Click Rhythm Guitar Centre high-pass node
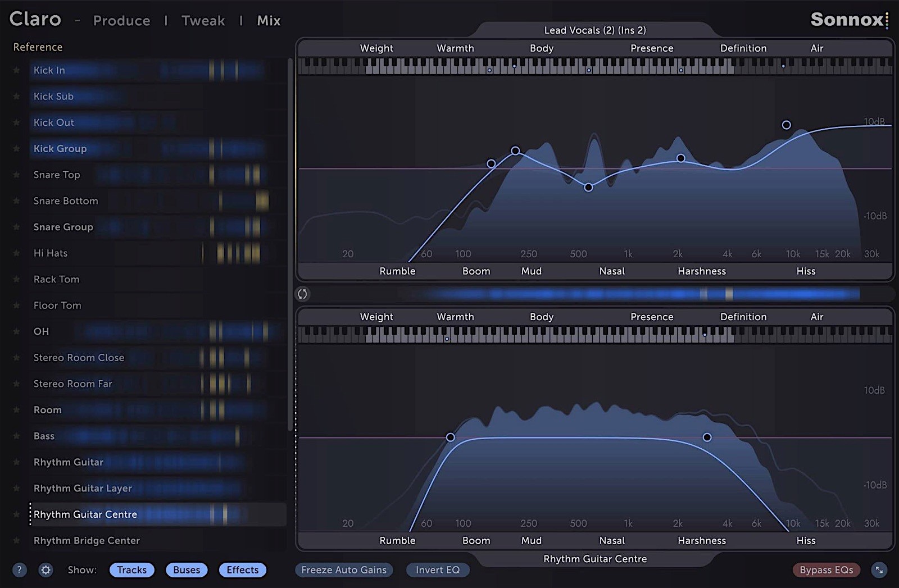The height and width of the screenshot is (588, 899). pyautogui.click(x=450, y=437)
